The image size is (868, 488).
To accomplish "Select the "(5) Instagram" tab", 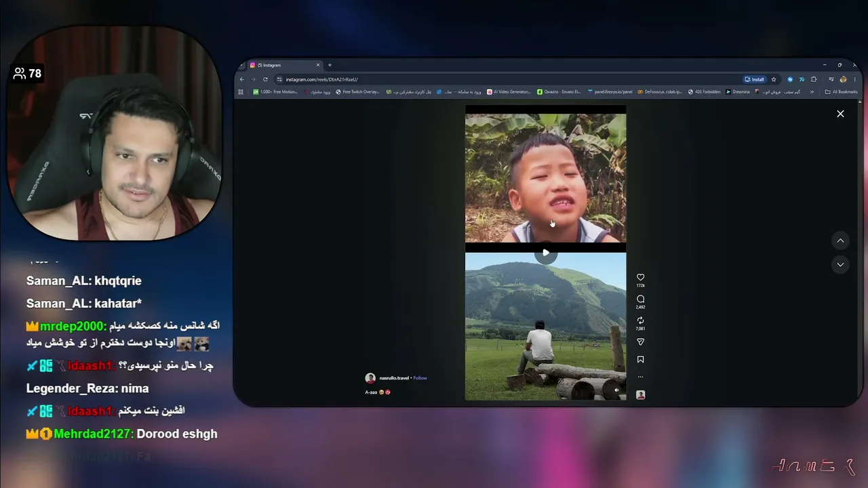I will pos(285,65).
